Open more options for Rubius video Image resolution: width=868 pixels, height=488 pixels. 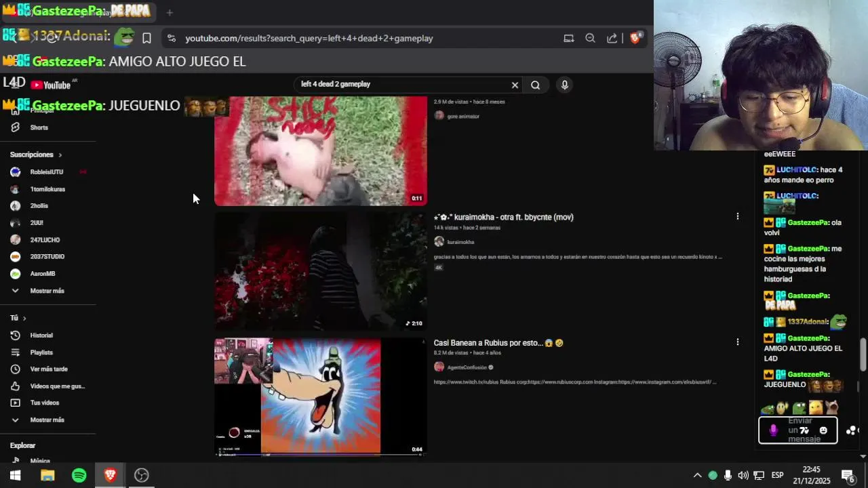[738, 342]
